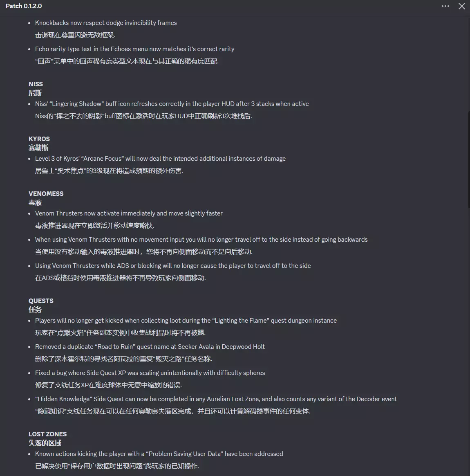Click the "Venom Thrusters now activate immediately" line
This screenshot has height=476, width=470.
tap(129, 213)
